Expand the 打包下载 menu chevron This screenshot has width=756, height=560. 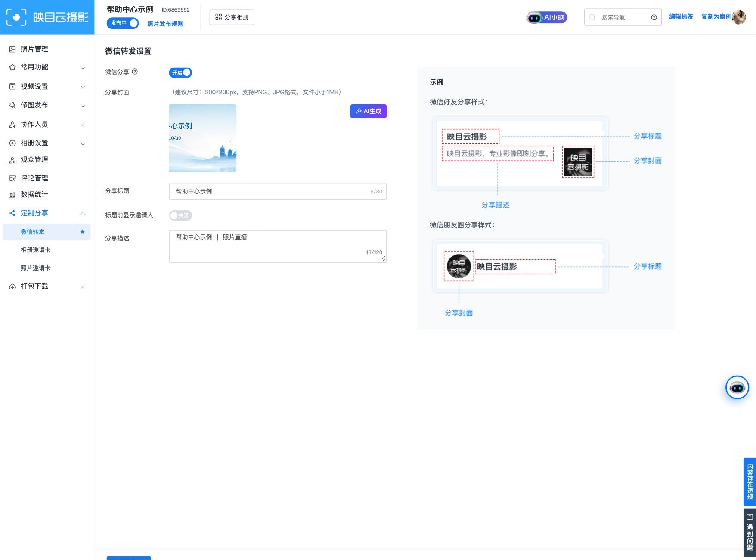(x=83, y=286)
